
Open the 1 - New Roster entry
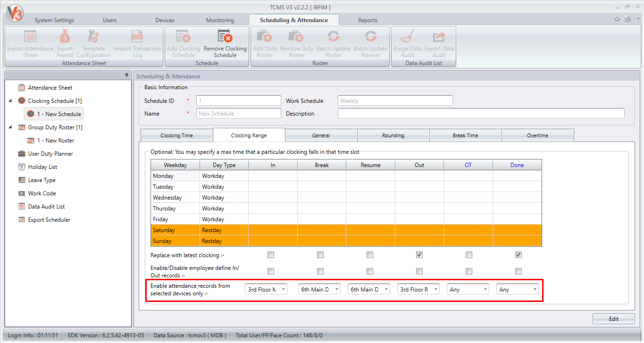(x=56, y=141)
